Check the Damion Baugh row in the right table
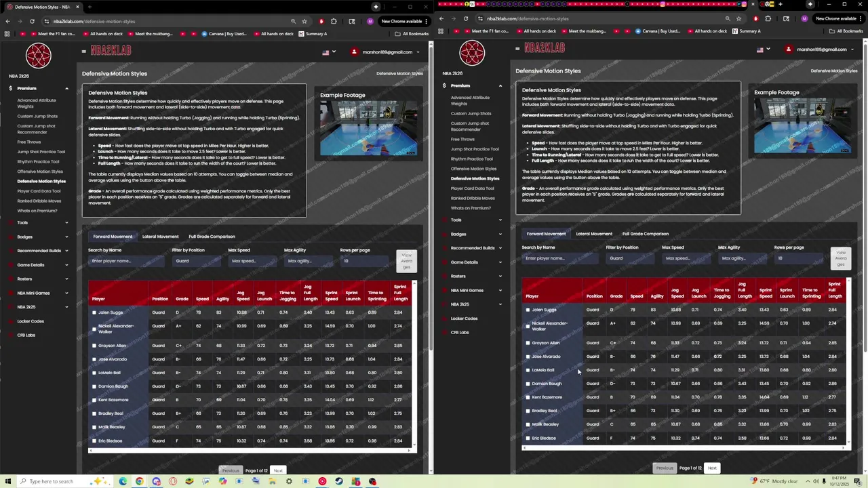 click(528, 384)
